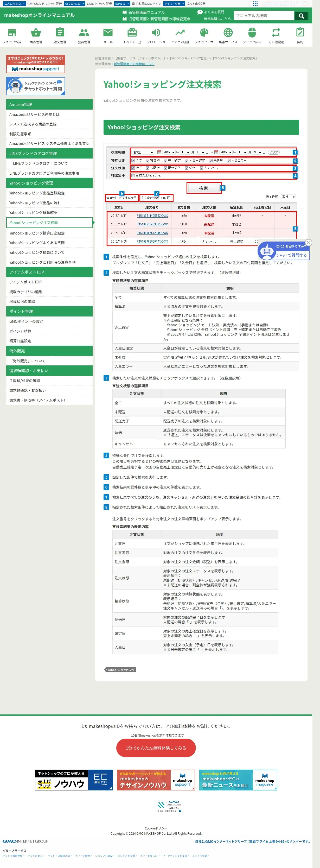320x868 pixels.
Task: Select GMOポイントの設定 sidebar item
Action: coord(49,321)
